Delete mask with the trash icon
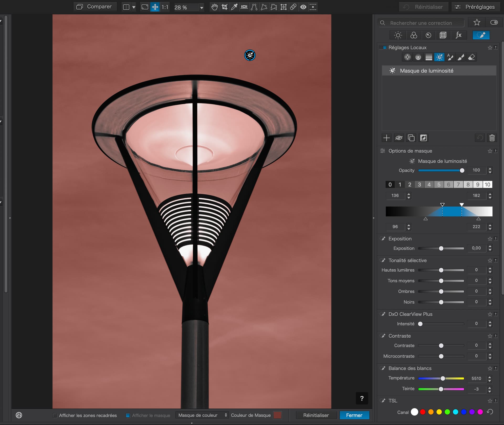Screen dimensions: 504x425 point(492,138)
